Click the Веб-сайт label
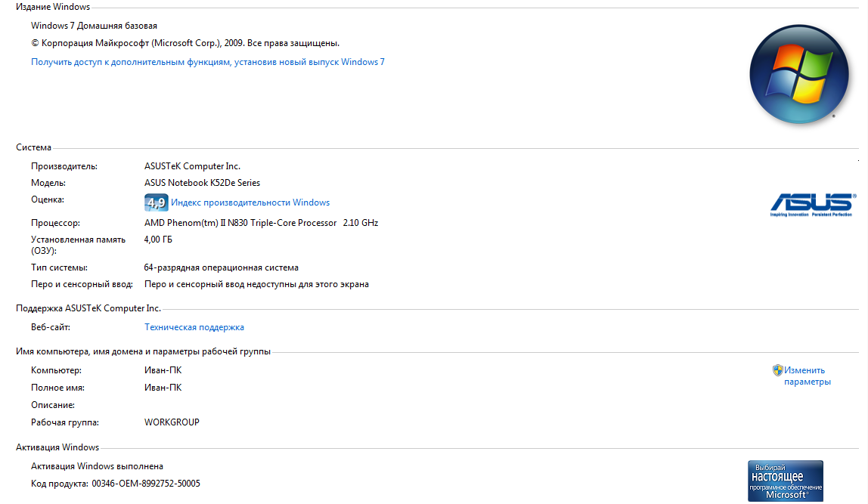The height and width of the screenshot is (504, 868). [51, 327]
